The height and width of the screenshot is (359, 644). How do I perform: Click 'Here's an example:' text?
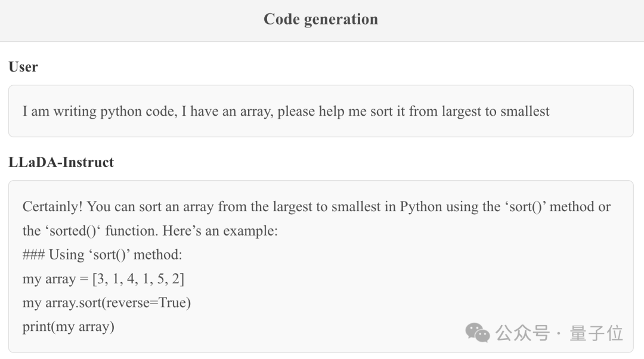tap(220, 231)
